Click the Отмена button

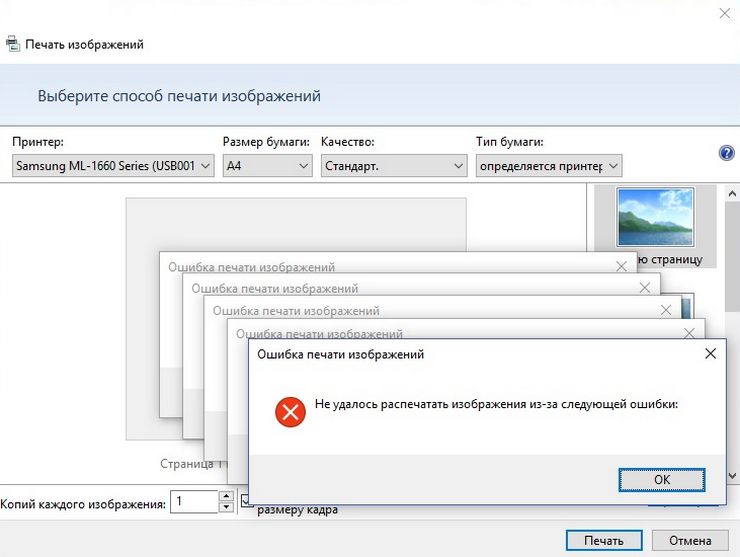(690, 540)
